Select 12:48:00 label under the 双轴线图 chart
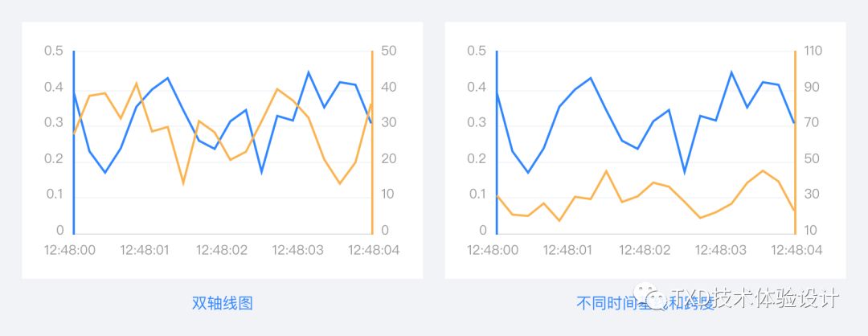The width and height of the screenshot is (868, 336). coord(70,250)
